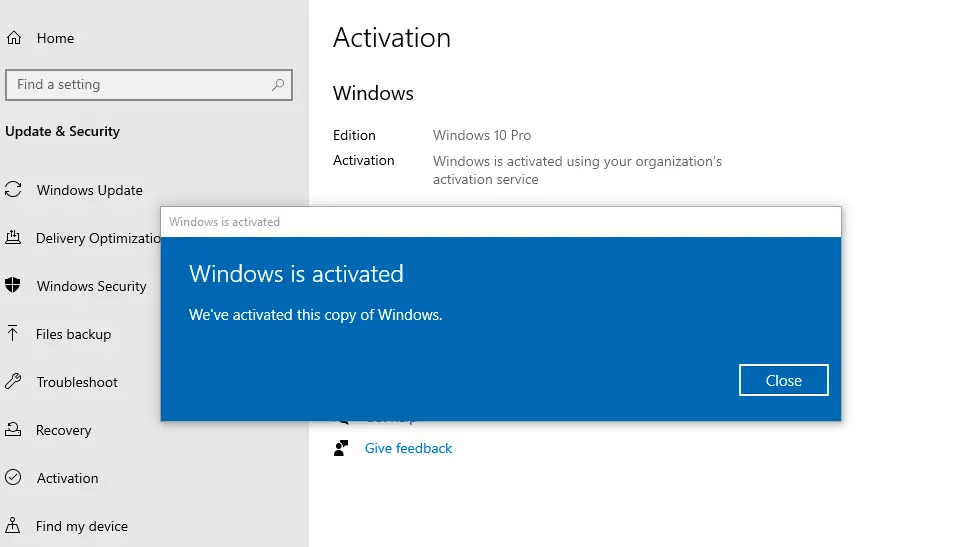Screen dimensions: 957x547
Task: Go to Windows Security settings
Action: [92, 286]
